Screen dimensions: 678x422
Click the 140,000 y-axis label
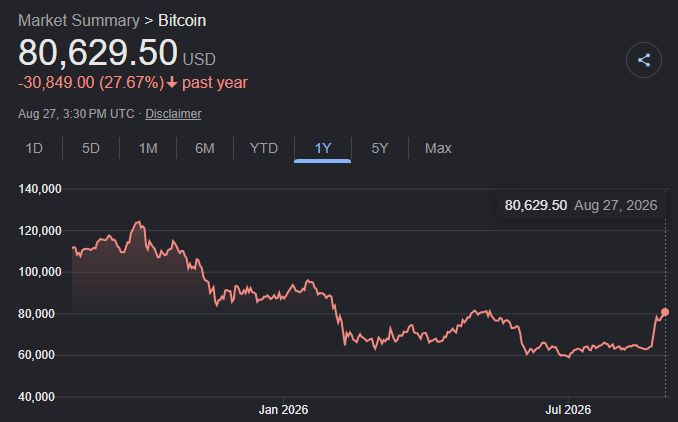click(40, 189)
